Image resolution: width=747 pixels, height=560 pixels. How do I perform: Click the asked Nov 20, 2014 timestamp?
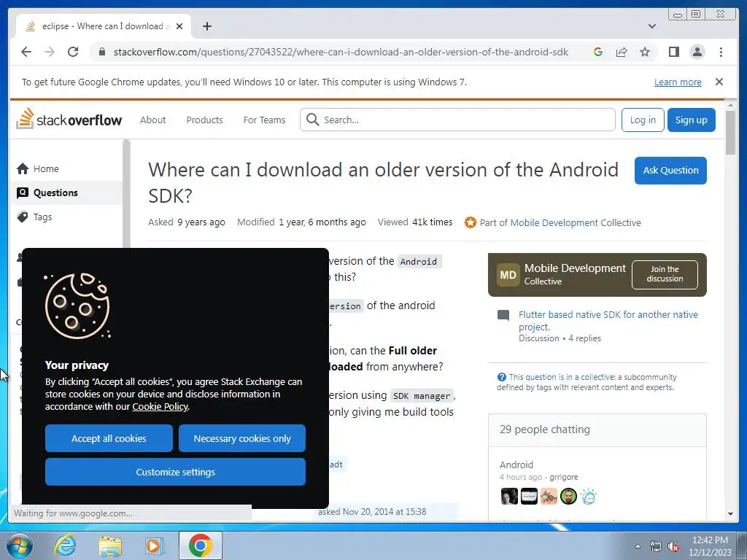pos(372,512)
